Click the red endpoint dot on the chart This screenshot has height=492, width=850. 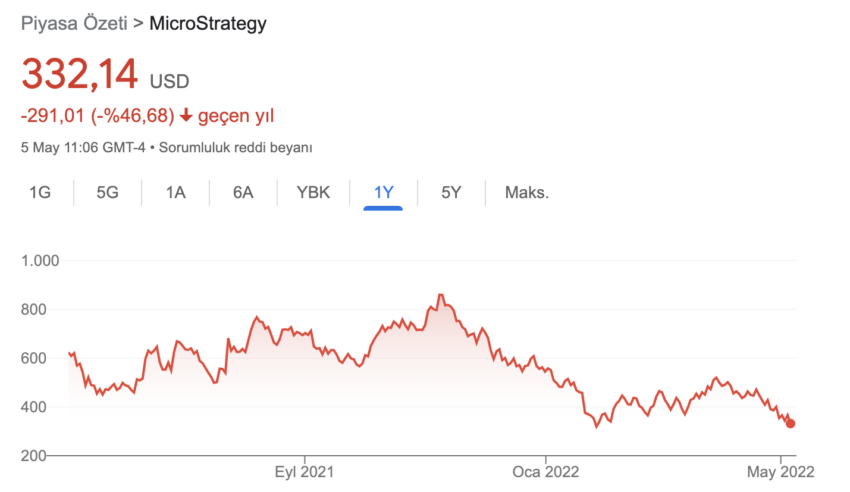coord(790,424)
